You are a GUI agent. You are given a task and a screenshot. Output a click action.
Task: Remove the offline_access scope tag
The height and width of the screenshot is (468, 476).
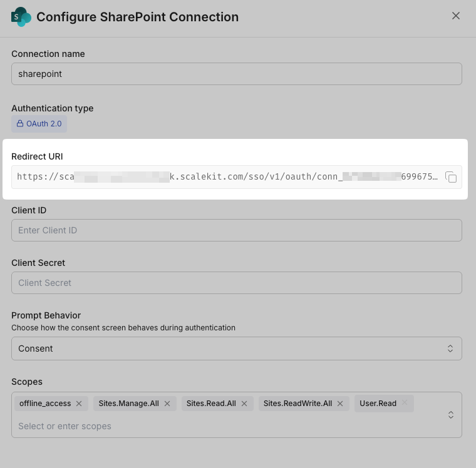point(79,404)
